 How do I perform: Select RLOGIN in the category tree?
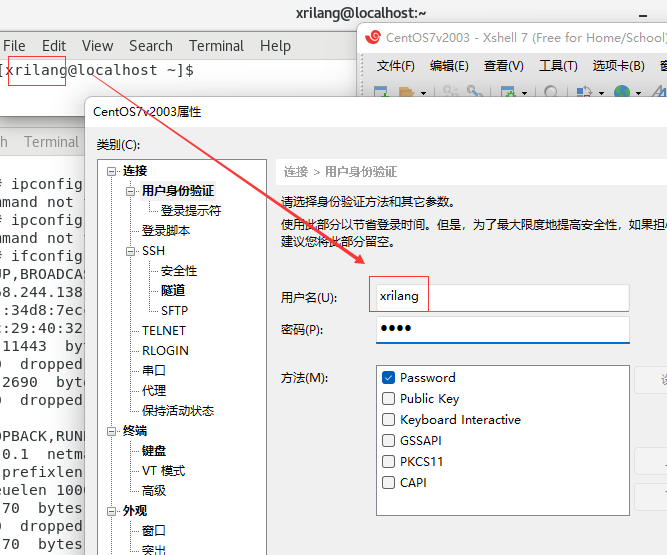[165, 350]
